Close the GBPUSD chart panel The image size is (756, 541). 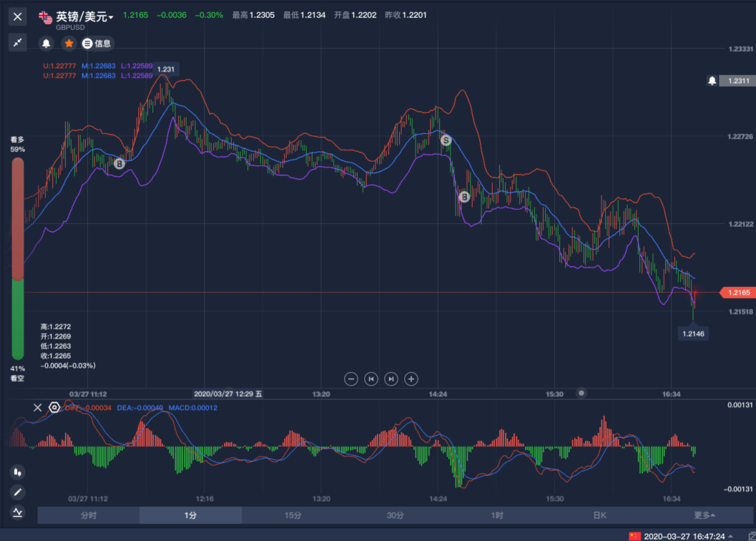pyautogui.click(x=18, y=16)
